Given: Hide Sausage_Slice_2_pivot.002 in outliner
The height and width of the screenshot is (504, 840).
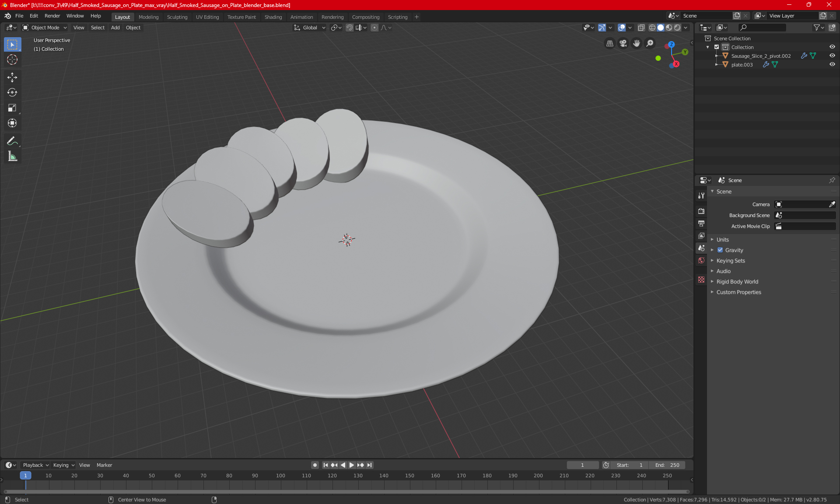Looking at the screenshot, I should tap(832, 56).
